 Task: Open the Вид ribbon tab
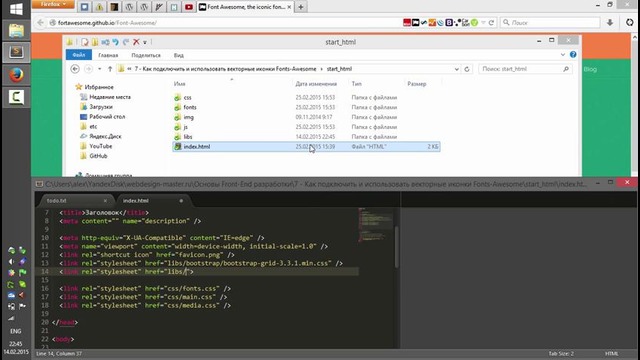click(x=179, y=55)
